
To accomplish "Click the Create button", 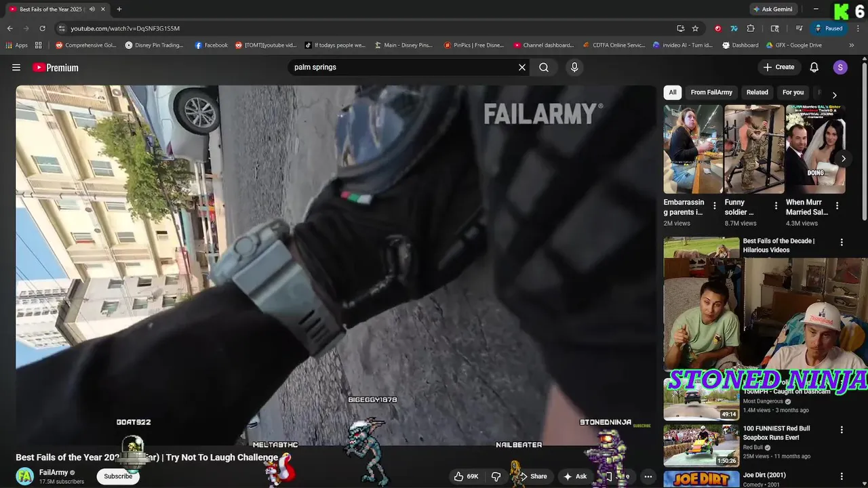I will click(778, 67).
